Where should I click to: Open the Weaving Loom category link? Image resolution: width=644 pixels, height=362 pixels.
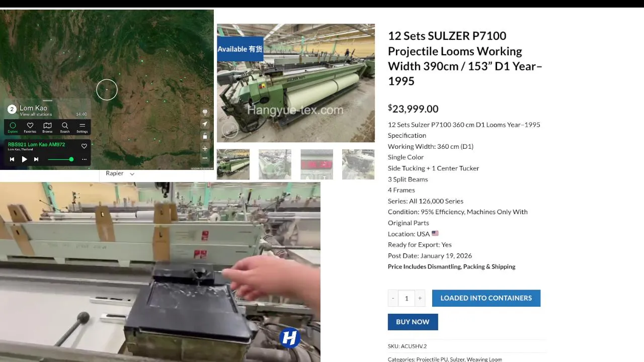coord(484,359)
